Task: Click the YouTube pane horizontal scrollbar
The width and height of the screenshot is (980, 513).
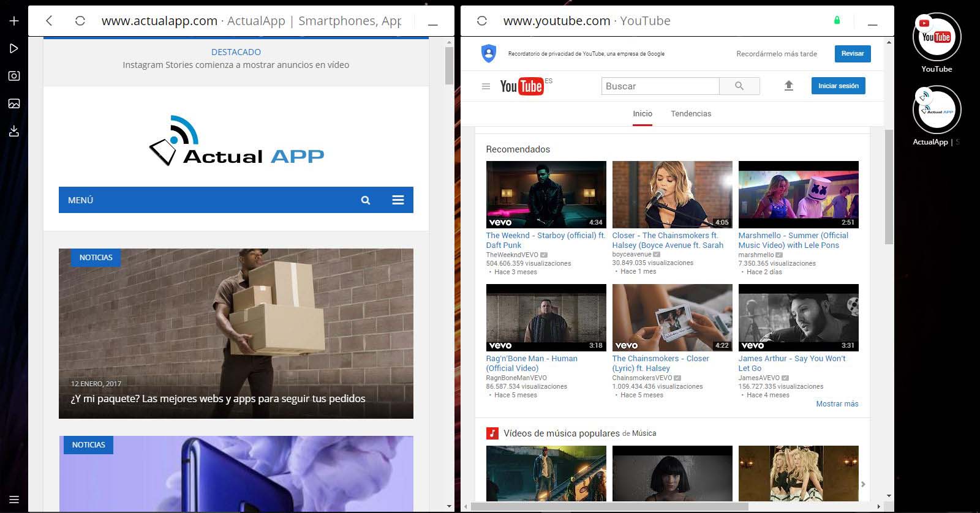Action: pos(609,506)
